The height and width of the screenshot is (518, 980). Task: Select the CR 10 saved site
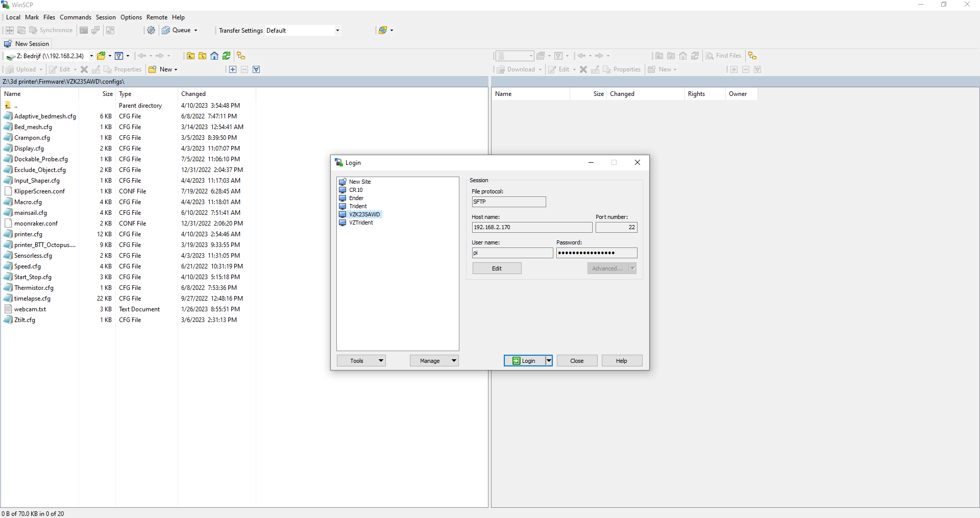click(x=356, y=190)
